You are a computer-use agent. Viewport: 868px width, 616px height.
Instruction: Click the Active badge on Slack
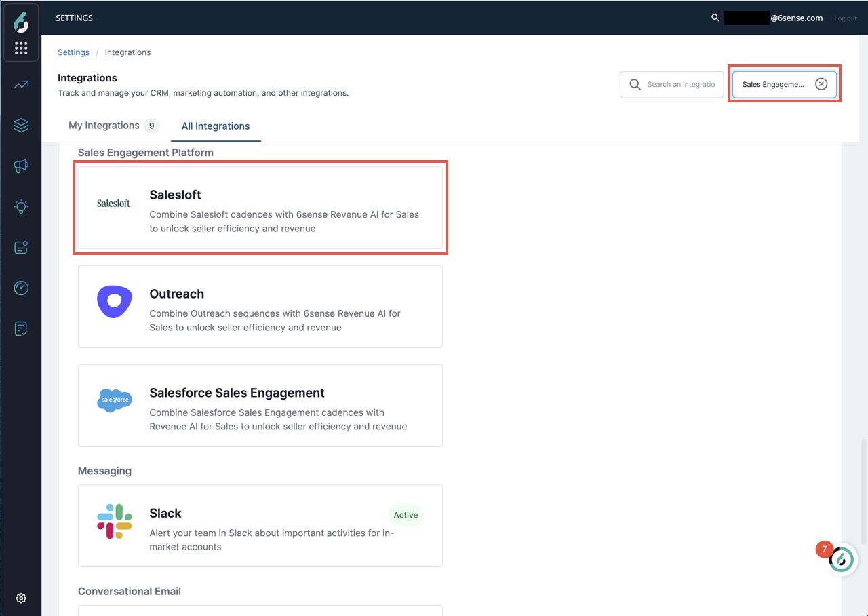tap(406, 515)
